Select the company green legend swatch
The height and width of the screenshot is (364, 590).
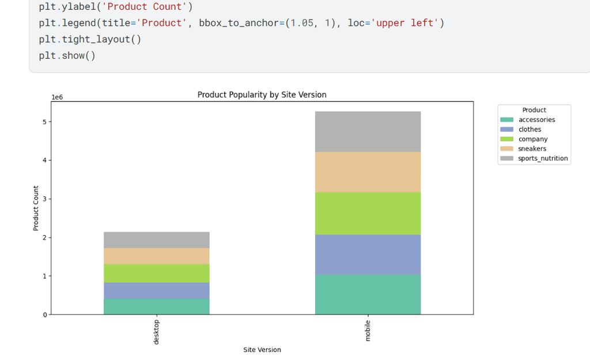[508, 139]
